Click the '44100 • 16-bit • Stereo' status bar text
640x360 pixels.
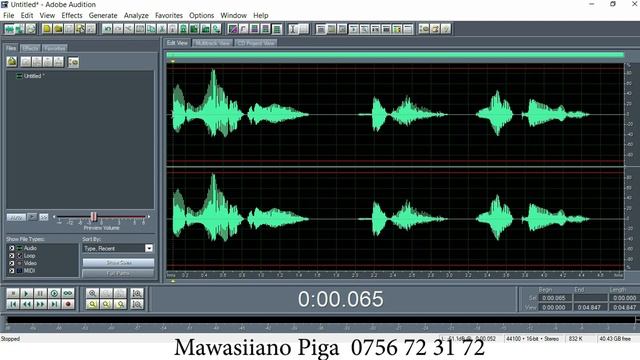pos(532,339)
